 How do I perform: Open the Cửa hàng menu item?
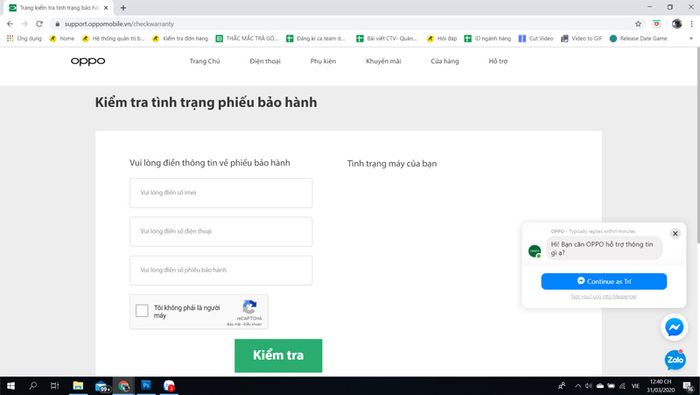click(x=445, y=61)
